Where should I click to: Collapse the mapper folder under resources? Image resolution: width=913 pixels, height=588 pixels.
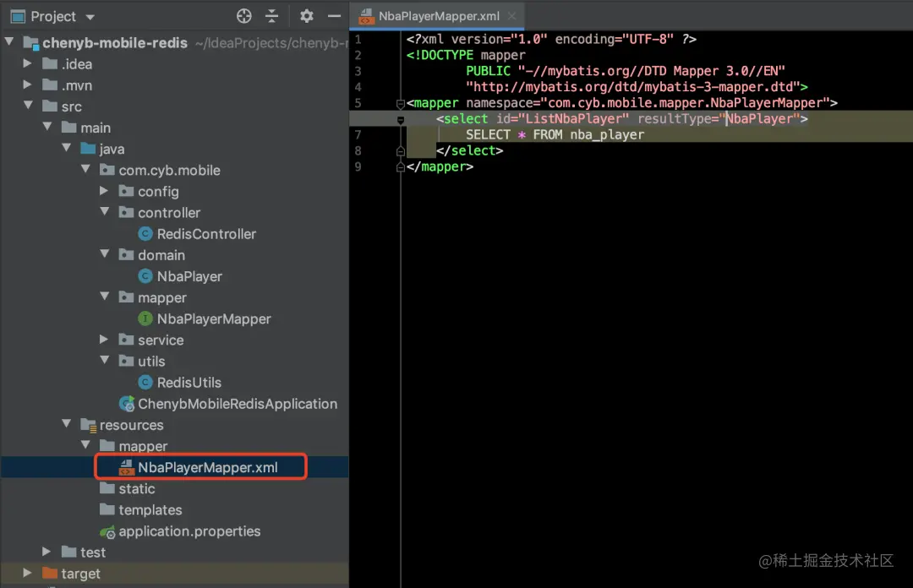[x=85, y=444]
